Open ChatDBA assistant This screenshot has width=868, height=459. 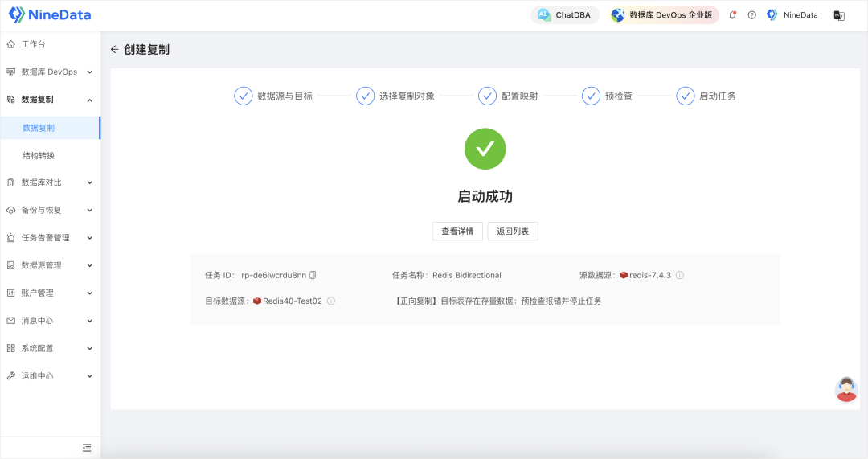coord(565,15)
